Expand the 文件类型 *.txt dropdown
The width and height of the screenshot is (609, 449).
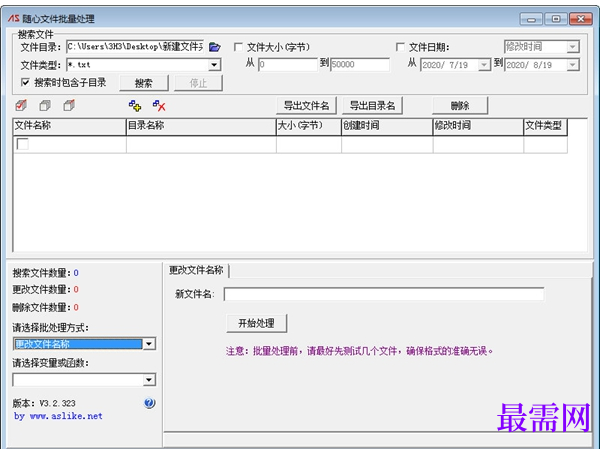click(x=214, y=64)
